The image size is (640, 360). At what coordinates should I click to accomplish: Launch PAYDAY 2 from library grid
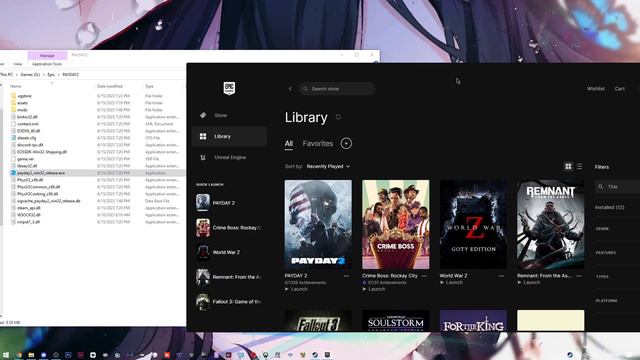pyautogui.click(x=296, y=289)
